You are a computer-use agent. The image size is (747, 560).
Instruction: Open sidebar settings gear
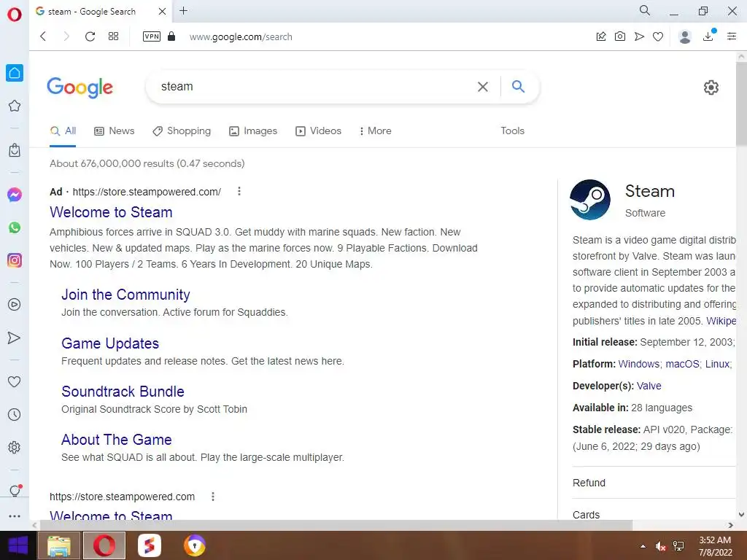pyautogui.click(x=15, y=447)
